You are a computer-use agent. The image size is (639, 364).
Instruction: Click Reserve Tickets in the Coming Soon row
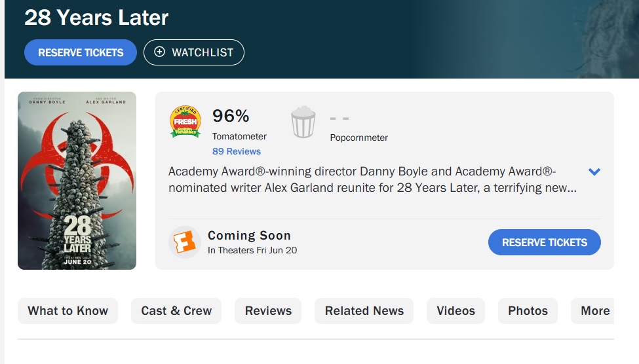544,242
